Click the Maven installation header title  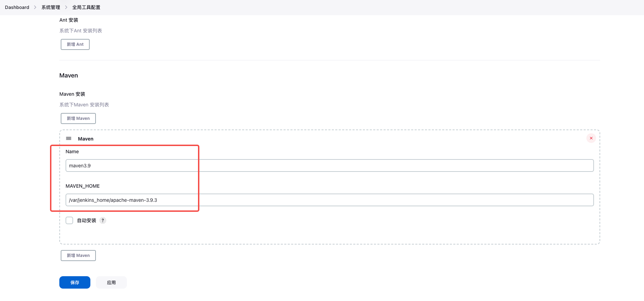86,139
